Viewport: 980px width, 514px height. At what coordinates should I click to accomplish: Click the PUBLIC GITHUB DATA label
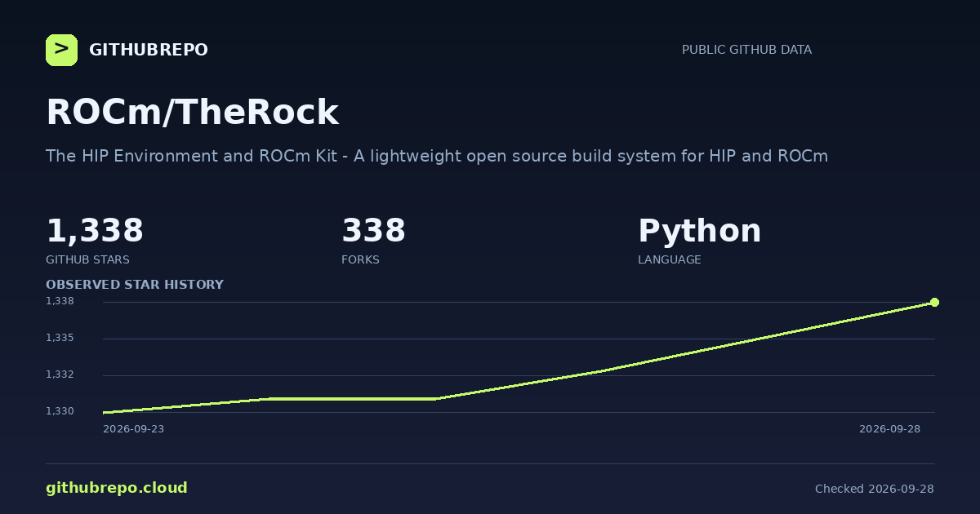tap(746, 50)
